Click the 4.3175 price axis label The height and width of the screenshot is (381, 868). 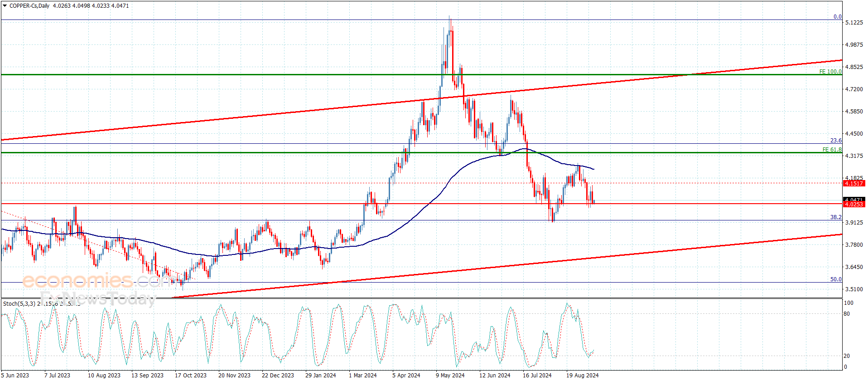click(854, 156)
